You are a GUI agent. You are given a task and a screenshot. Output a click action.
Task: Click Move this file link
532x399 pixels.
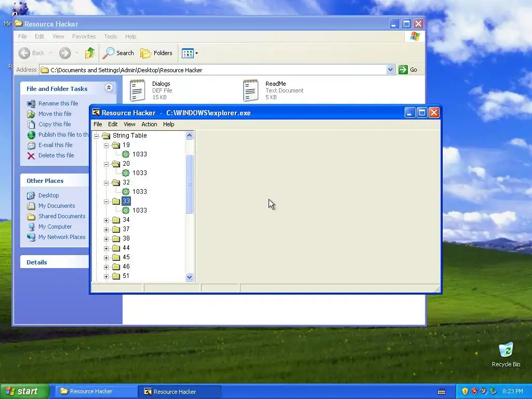[x=55, y=114]
